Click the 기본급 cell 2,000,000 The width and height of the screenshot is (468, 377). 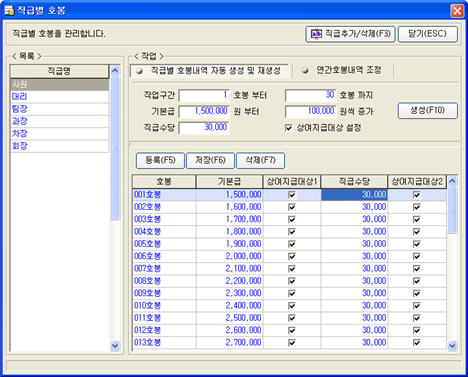(230, 256)
